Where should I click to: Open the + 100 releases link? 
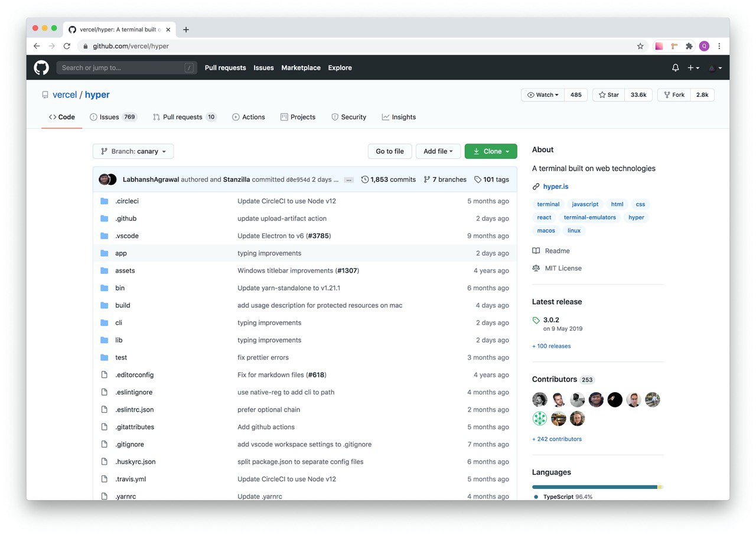point(552,347)
